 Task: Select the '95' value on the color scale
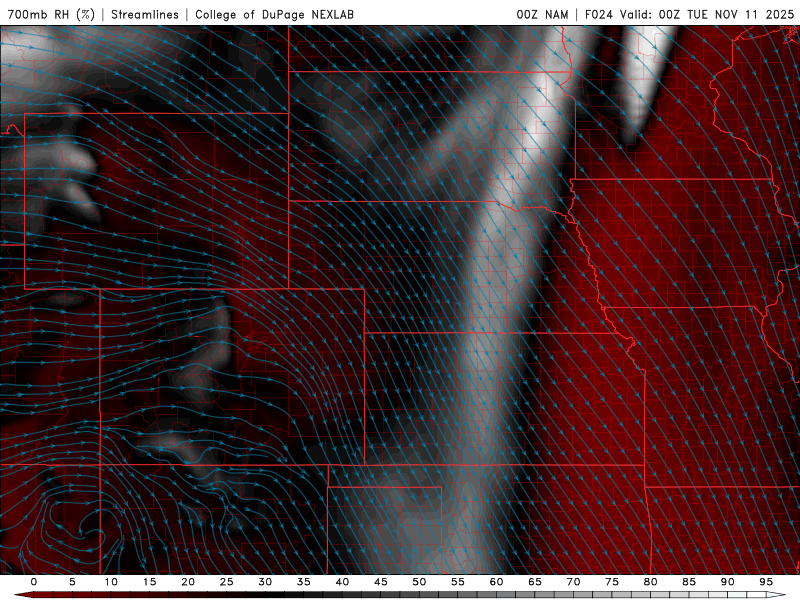pos(766,582)
